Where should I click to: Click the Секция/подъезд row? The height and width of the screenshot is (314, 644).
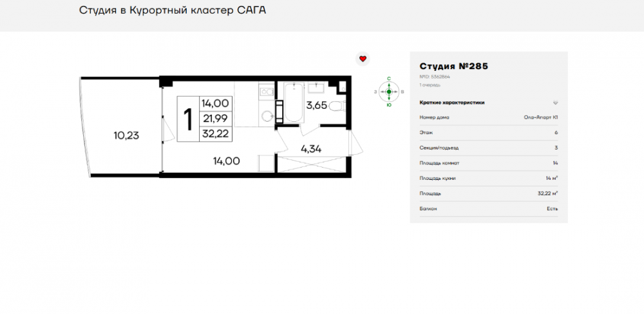pyautogui.click(x=488, y=148)
